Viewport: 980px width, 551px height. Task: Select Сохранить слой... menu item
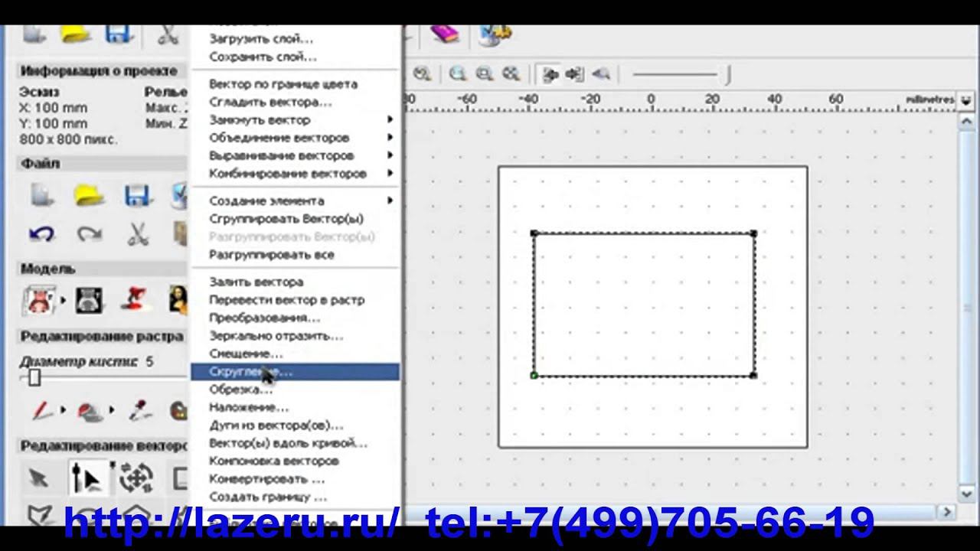295,57
